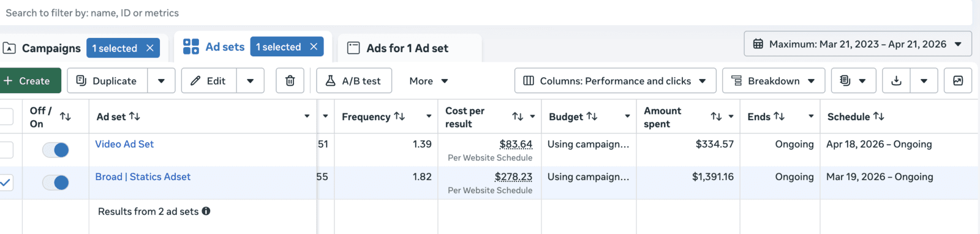This screenshot has width=980, height=234.
Task: Sort Cost per result column arrows
Action: click(x=518, y=116)
